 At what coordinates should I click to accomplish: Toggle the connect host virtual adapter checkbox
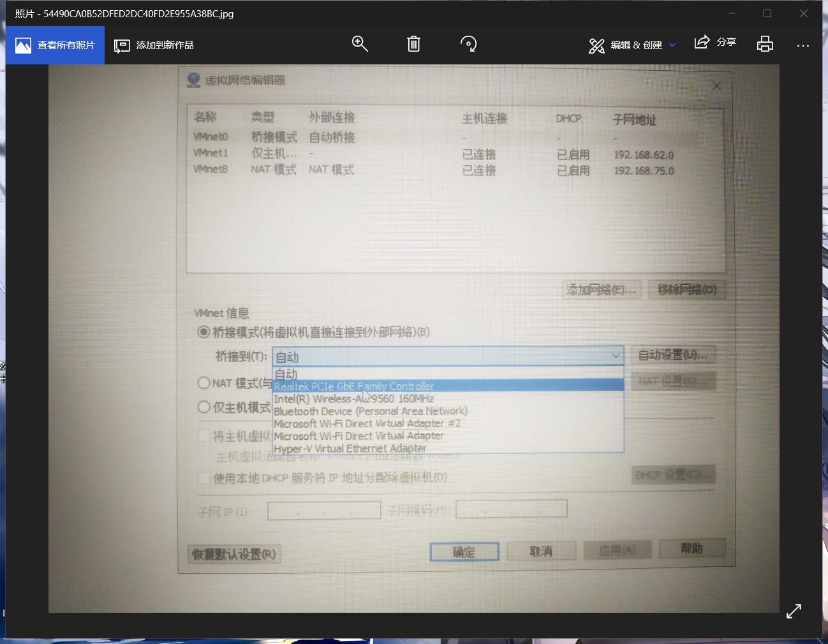[x=204, y=436]
